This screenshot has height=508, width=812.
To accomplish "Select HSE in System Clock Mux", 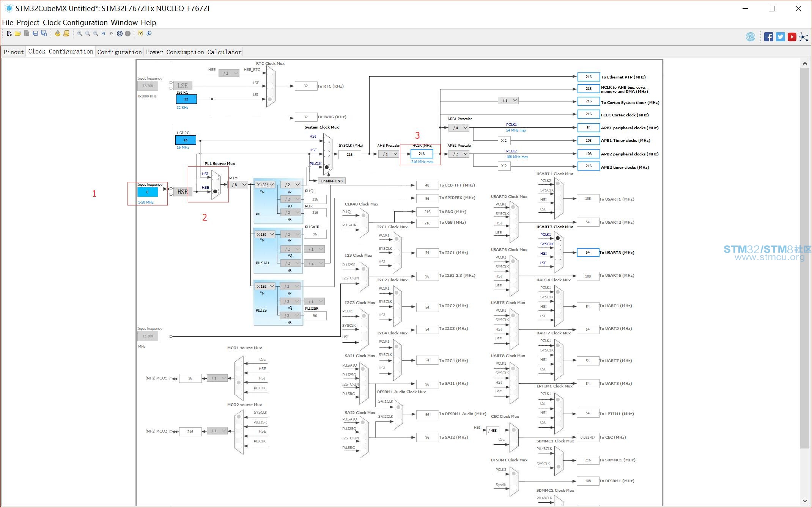I will (x=327, y=154).
